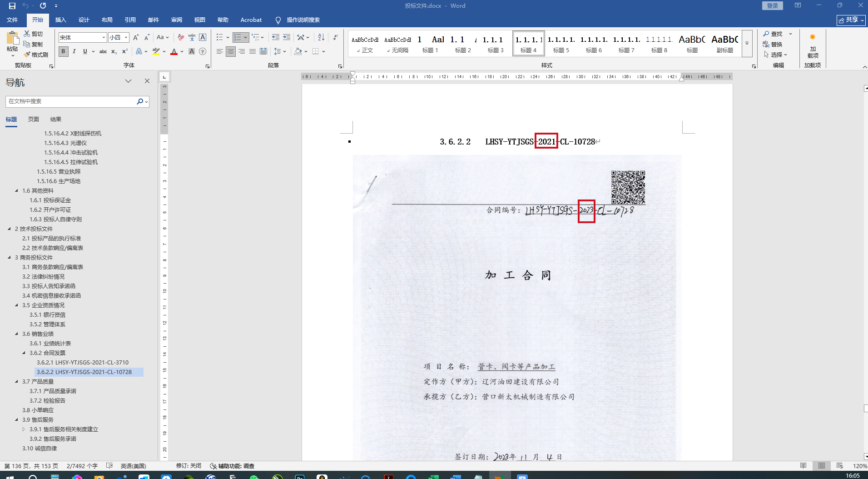Enable left text alignment
Viewport: 868px width, 479px height.
220,51
